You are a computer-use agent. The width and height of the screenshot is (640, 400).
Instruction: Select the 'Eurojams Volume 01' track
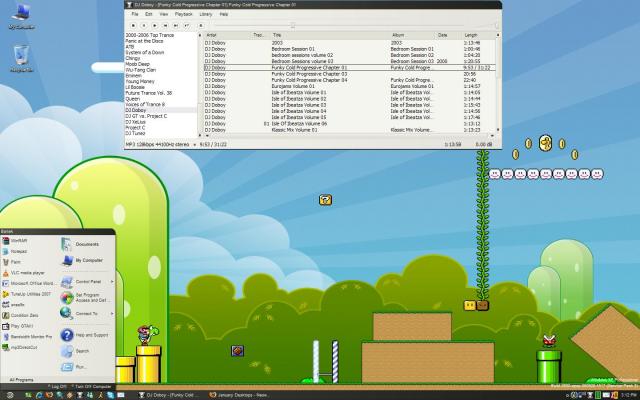point(349,87)
